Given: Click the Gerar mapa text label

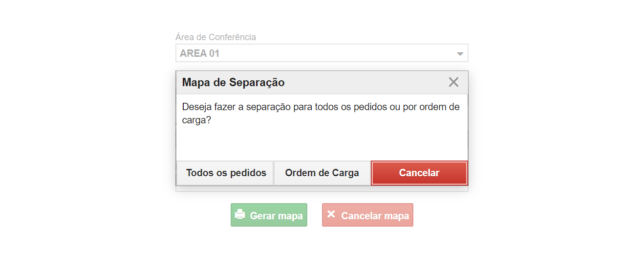Looking at the screenshot, I should pos(277,216).
